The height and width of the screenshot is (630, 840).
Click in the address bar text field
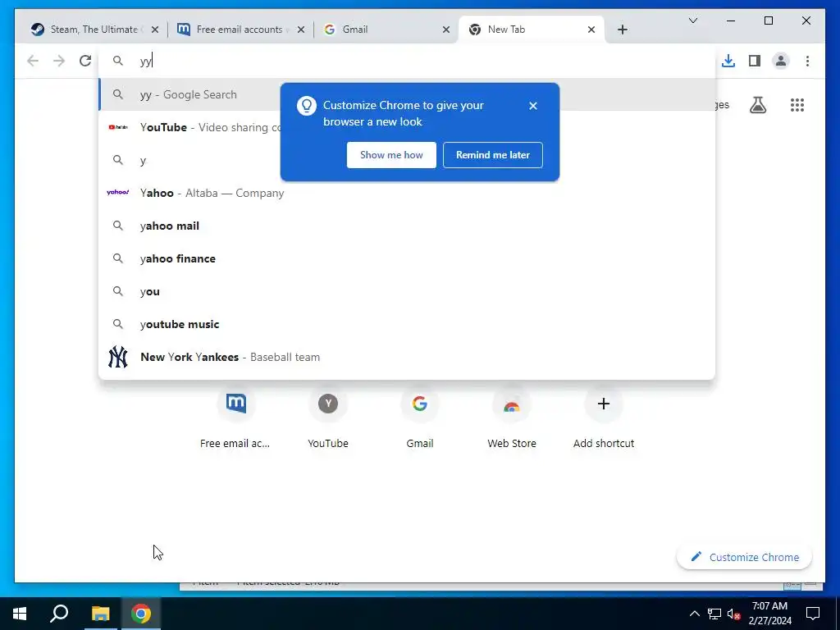tap(407, 61)
